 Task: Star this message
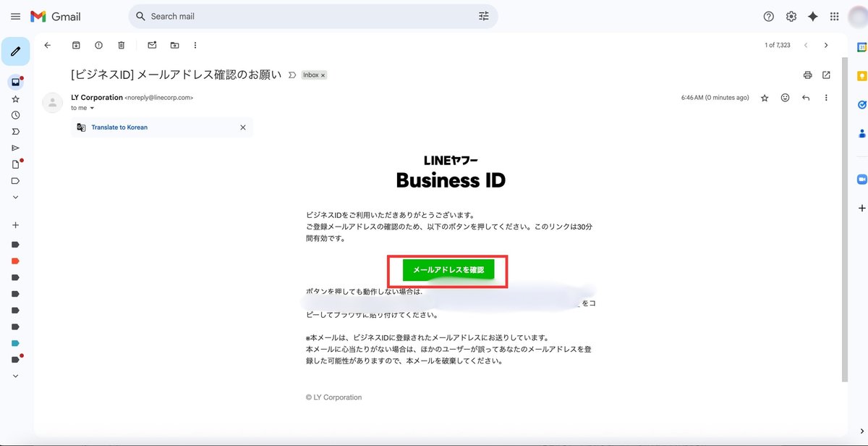click(765, 98)
